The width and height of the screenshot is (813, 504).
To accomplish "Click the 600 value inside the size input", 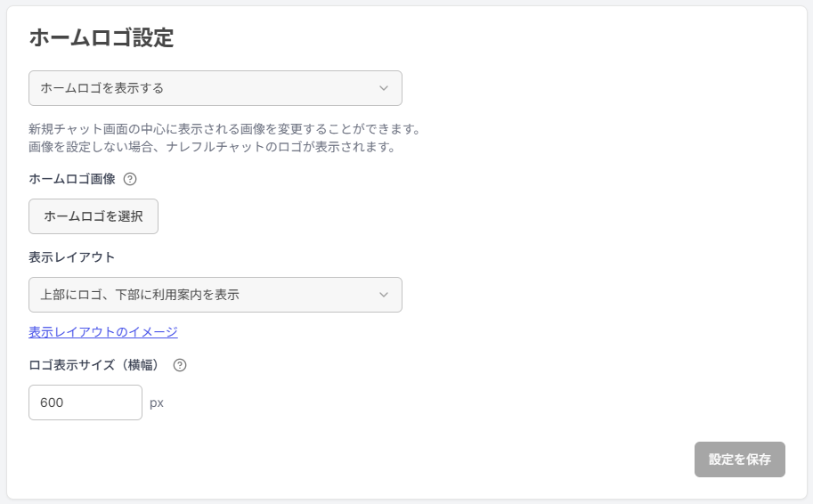I will 52,402.
